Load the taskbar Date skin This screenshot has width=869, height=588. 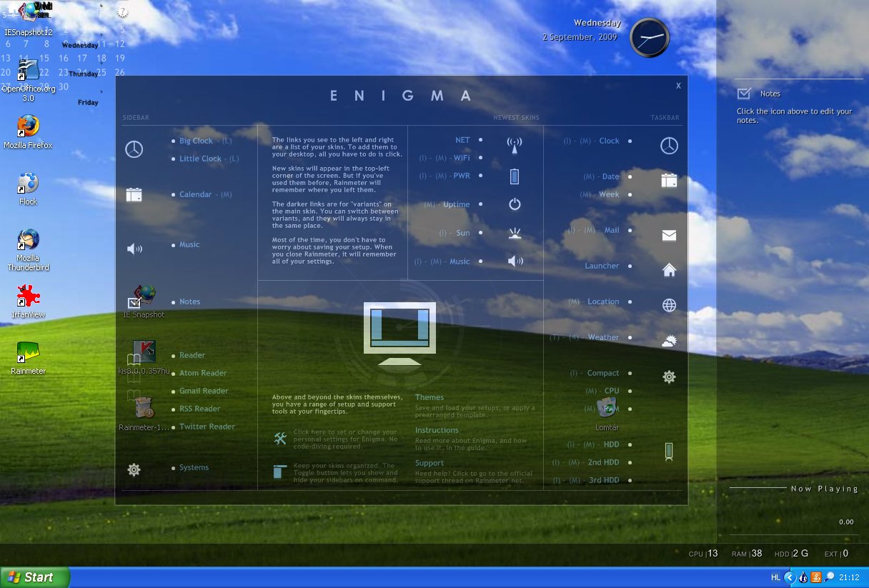coord(610,176)
